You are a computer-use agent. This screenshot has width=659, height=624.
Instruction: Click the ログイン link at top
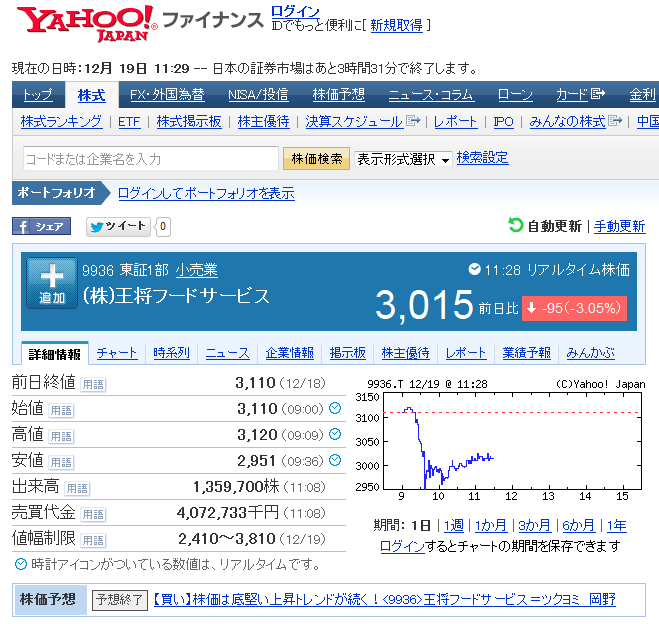click(295, 11)
